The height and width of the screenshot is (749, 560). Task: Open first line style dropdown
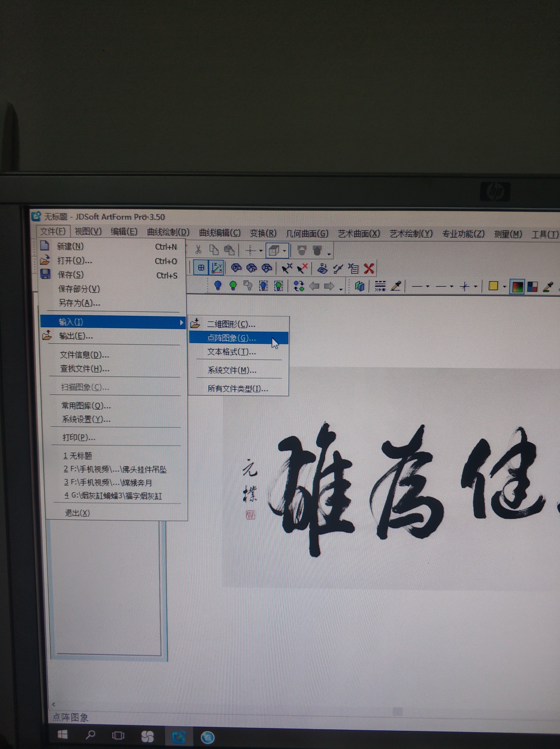(x=428, y=286)
